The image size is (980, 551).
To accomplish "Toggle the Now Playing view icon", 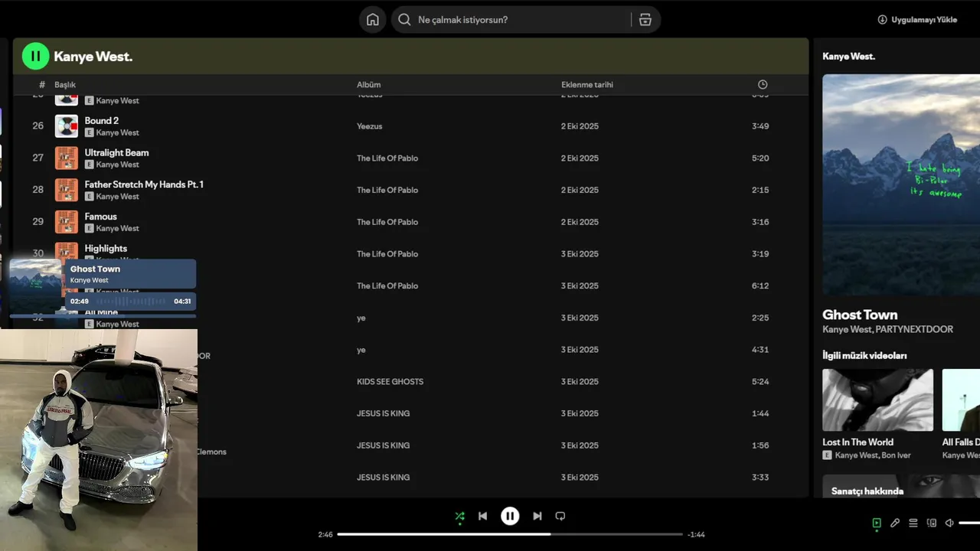I will click(x=877, y=523).
